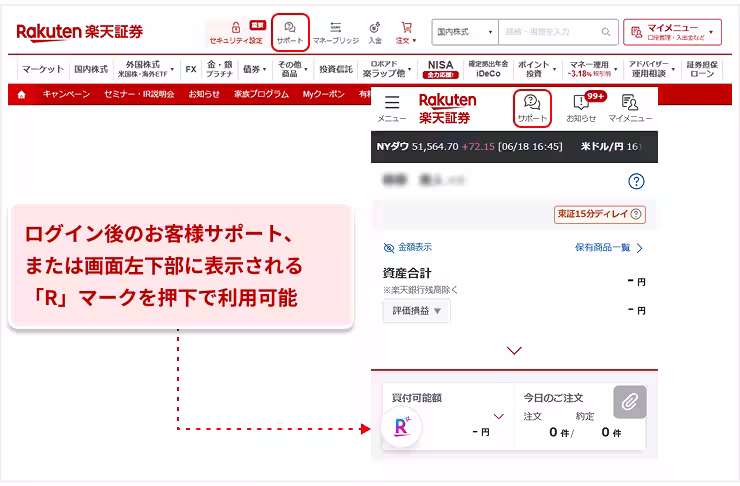Screen dimensions: 740x486
Task: Tap the メニュー hamburger icon in mobile panel
Action: [x=392, y=109]
